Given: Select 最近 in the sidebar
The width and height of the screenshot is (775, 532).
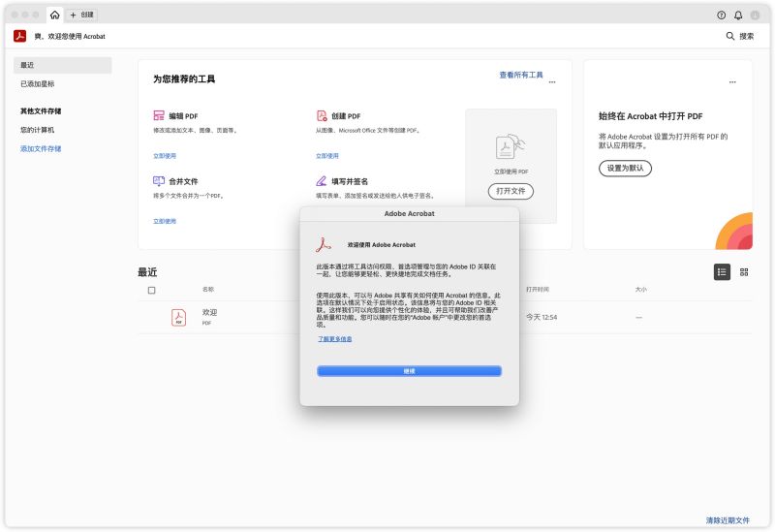Looking at the screenshot, I should (x=62, y=65).
